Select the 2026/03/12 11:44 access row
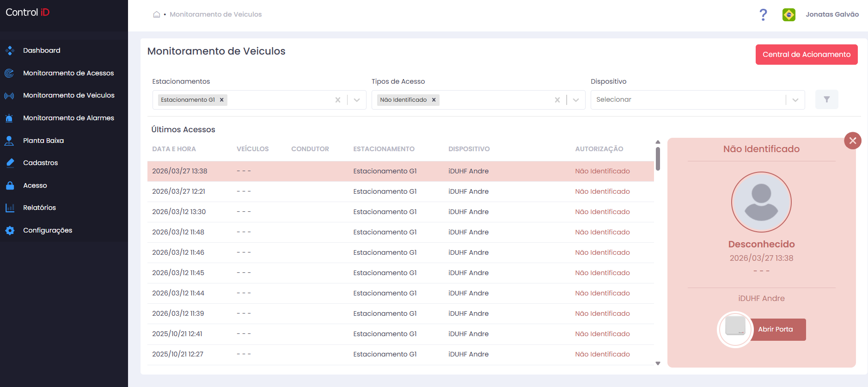The width and height of the screenshot is (868, 387). [x=400, y=293]
